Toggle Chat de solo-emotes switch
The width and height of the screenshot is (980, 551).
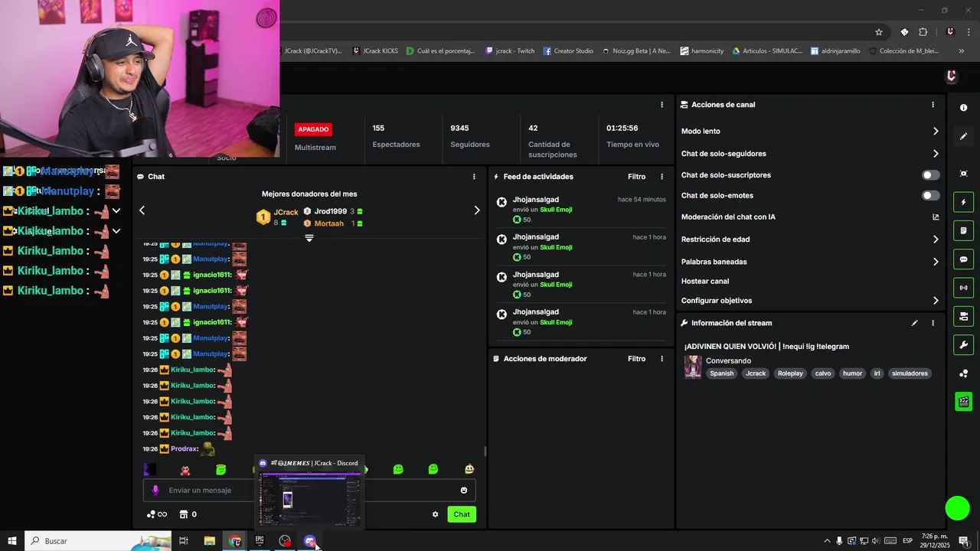coord(930,196)
